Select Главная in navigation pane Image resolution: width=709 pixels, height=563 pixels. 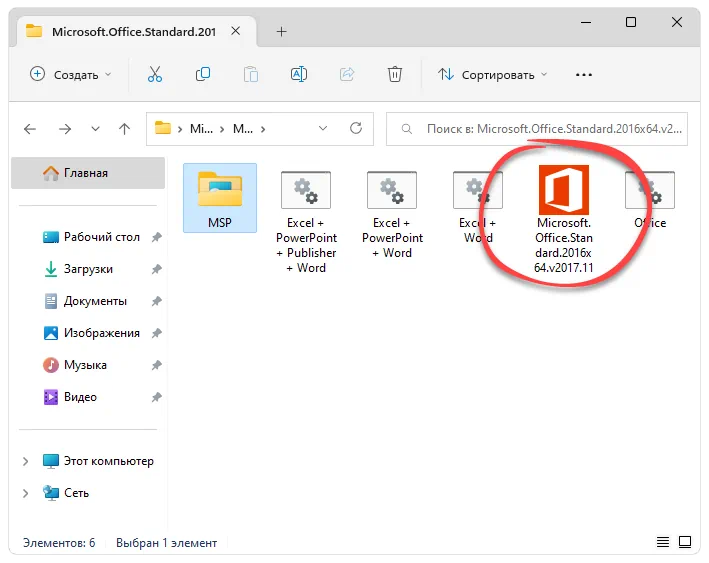[88, 173]
